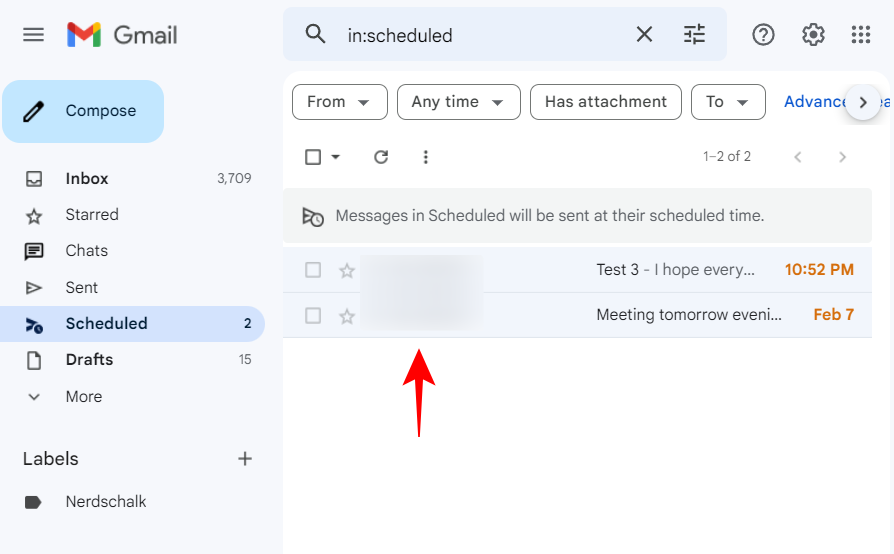
Task: Go to the Inbox folder
Action: coord(87,179)
